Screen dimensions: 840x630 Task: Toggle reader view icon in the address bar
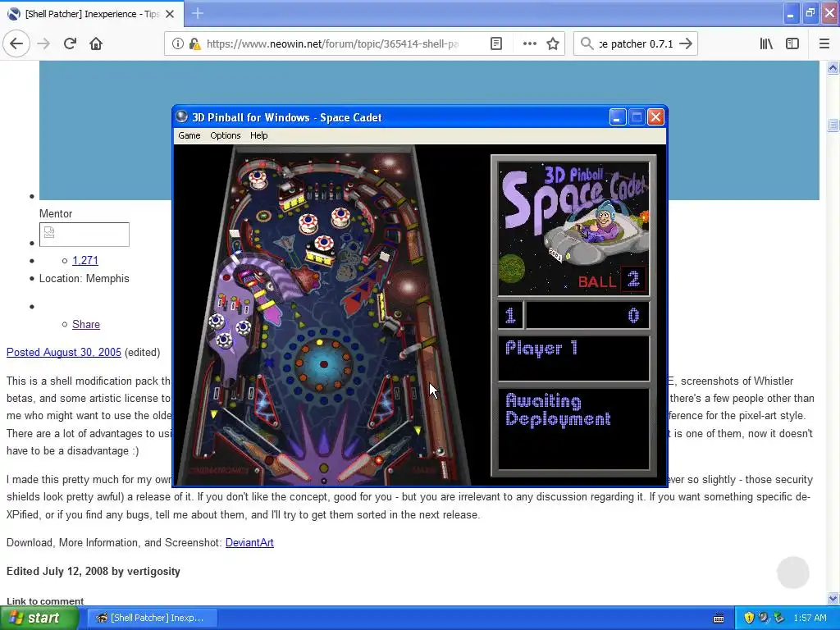(496, 43)
